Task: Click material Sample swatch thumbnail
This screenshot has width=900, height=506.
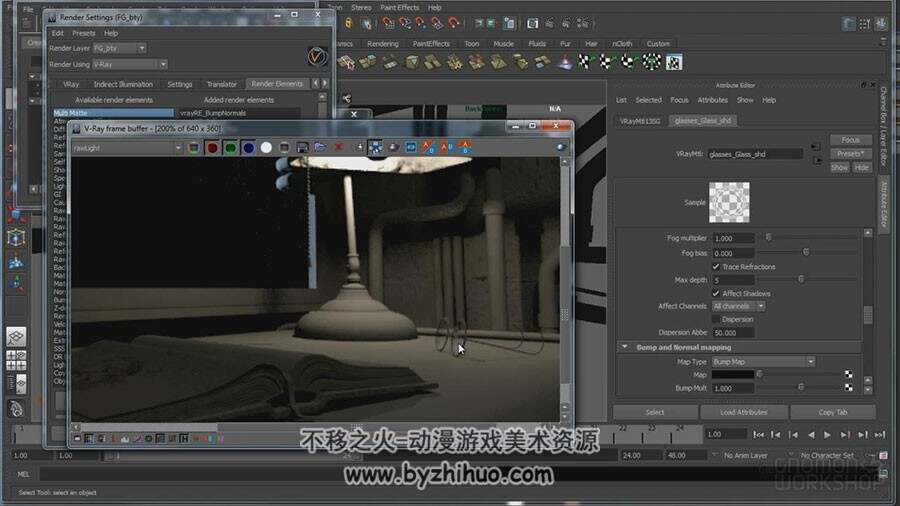Action: pos(729,203)
